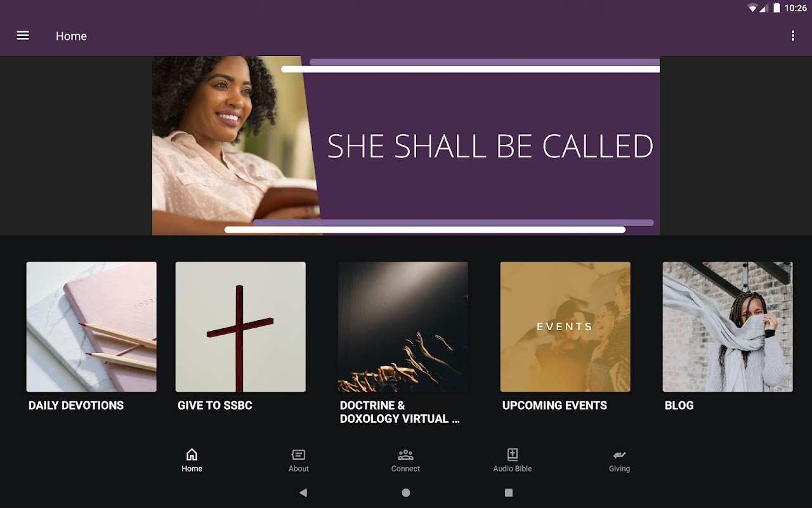Viewport: 812px width, 508px height.
Task: Select the She Shall Be Called banner
Action: [406, 145]
